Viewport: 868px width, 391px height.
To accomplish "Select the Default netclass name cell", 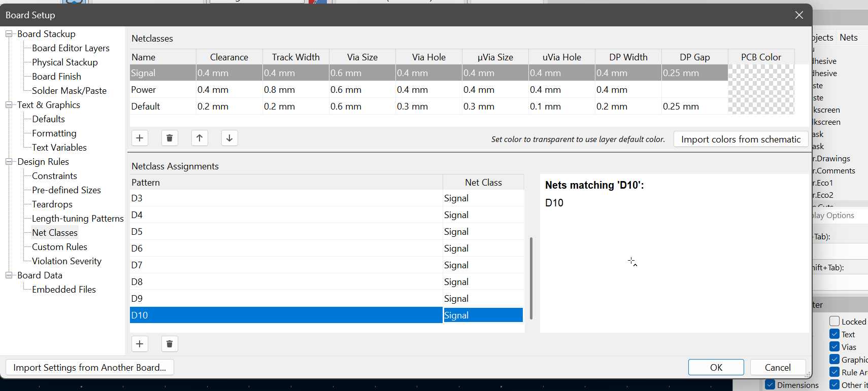I will [x=163, y=106].
